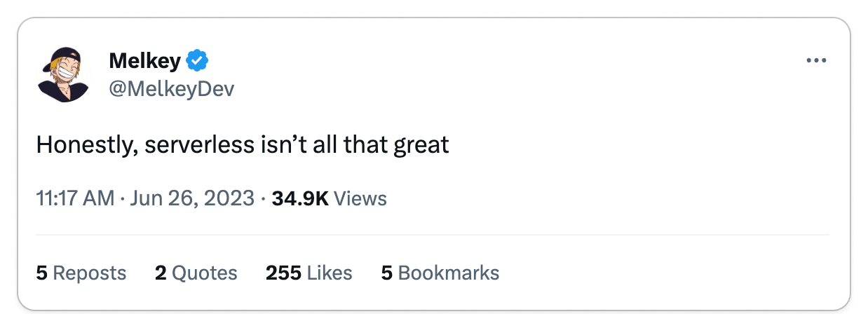The width and height of the screenshot is (868, 328).
Task: Click the bold 255 number
Action: point(283,273)
